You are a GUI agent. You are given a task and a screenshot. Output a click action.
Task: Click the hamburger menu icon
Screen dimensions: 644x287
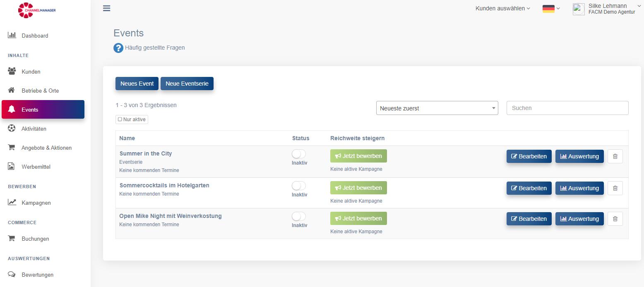(x=106, y=8)
